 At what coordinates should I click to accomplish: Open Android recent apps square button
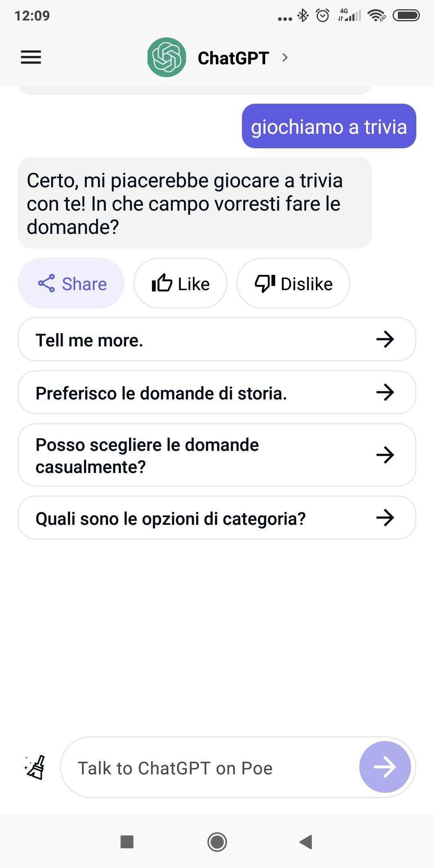[127, 842]
